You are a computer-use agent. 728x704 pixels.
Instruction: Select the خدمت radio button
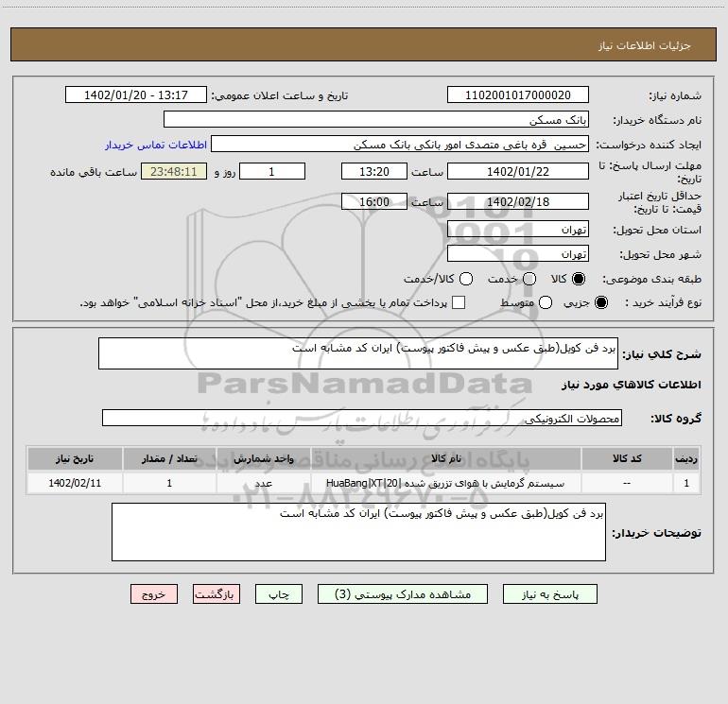tap(529, 279)
